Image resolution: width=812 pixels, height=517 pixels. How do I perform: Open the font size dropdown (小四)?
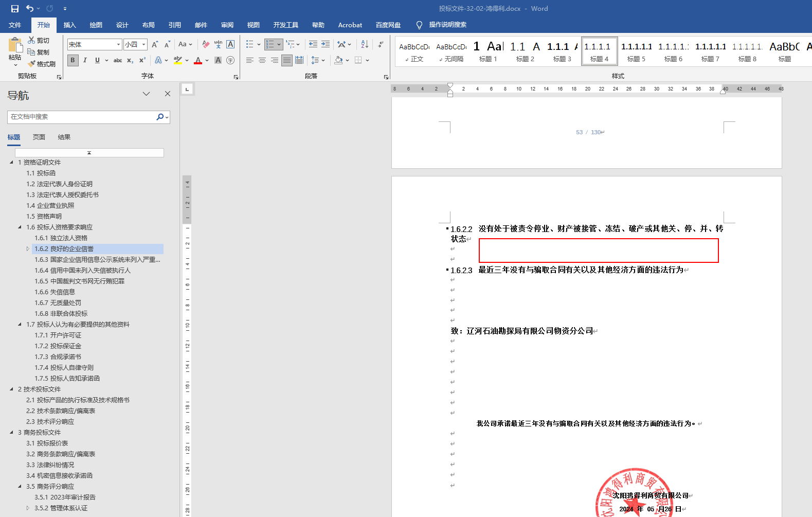tap(144, 44)
